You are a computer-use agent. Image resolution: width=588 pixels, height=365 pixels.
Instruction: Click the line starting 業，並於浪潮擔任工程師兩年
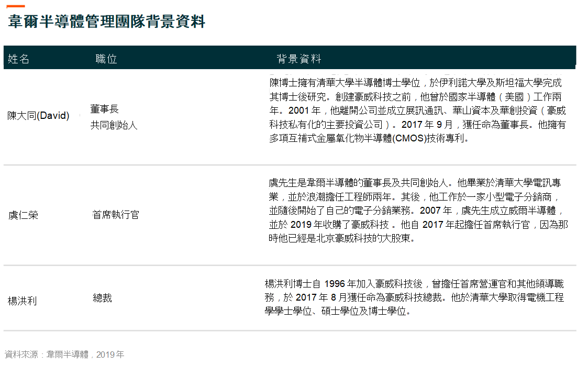click(414, 196)
